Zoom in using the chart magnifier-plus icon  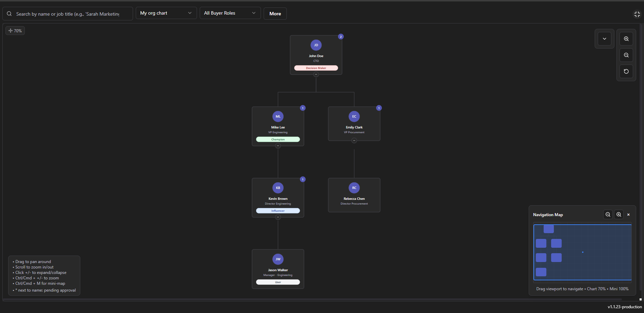tap(626, 38)
